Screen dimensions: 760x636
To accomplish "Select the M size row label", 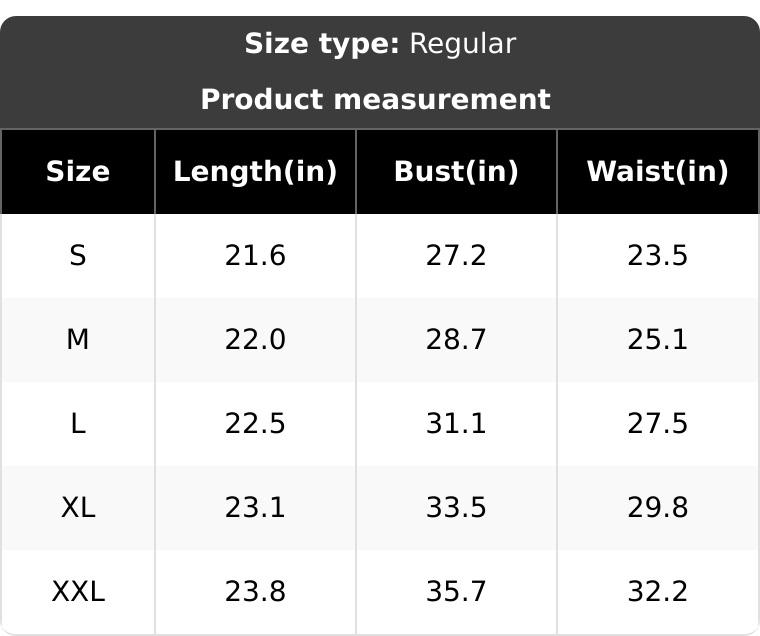I will click(x=78, y=339).
